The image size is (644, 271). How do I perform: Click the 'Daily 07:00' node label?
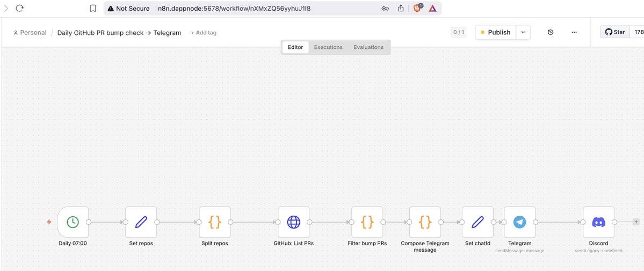pos(73,243)
